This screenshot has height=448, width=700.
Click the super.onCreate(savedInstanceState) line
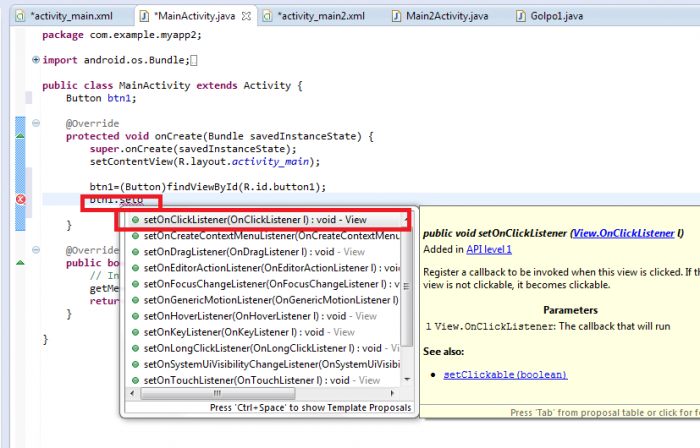pos(193,149)
